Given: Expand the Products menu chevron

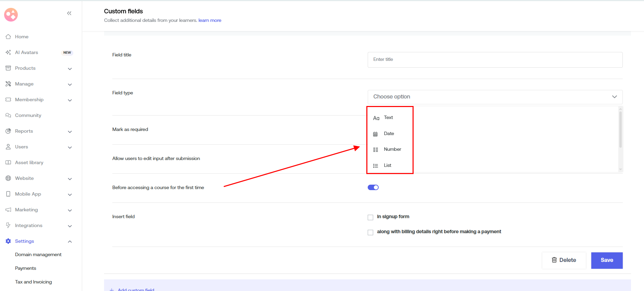Looking at the screenshot, I should click(x=70, y=69).
